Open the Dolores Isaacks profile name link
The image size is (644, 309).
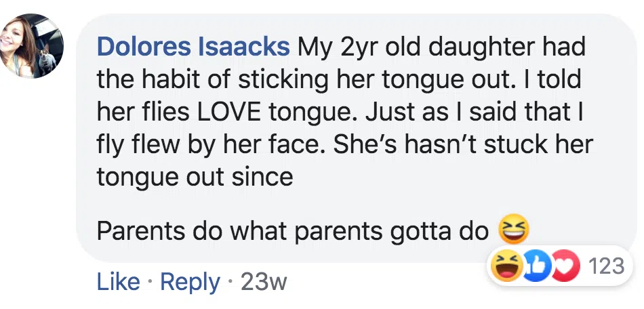193,47
